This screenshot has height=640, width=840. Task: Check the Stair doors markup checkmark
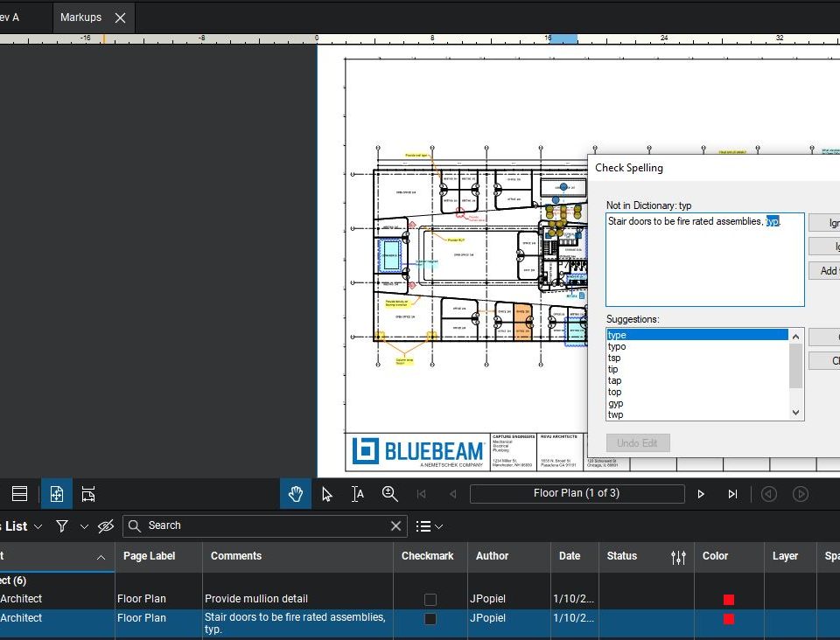(430, 619)
